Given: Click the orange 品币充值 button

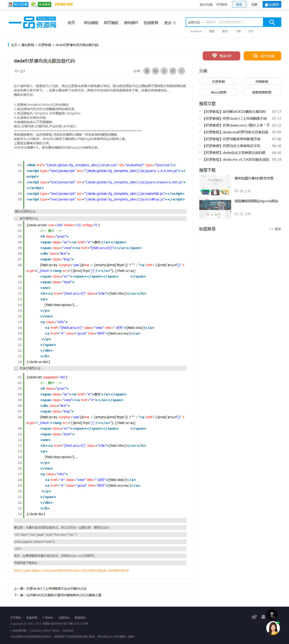Looking at the screenshot, I should point(262,56).
